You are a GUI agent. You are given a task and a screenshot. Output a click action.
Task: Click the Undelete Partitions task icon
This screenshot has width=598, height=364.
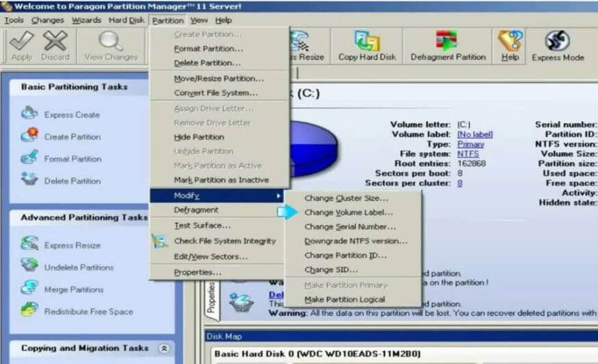29,265
